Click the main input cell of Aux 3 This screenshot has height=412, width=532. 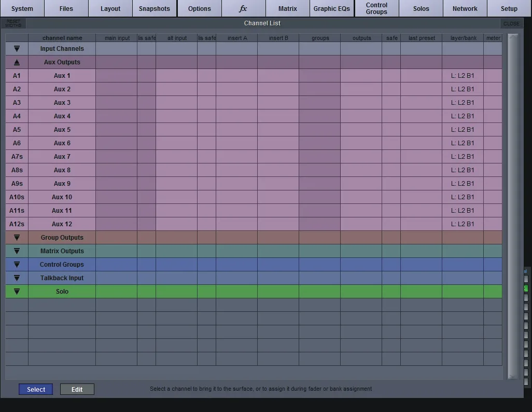click(116, 103)
